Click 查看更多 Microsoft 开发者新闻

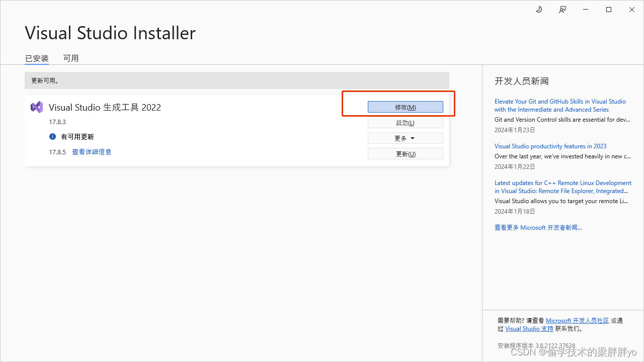pos(538,227)
